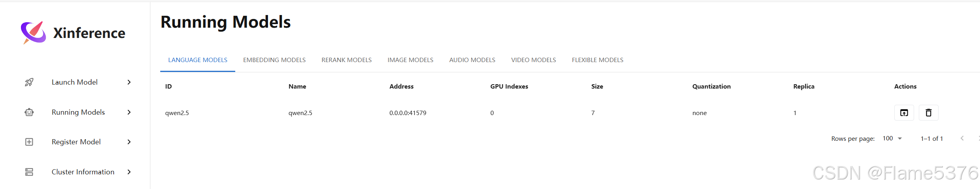Click the qwen2.5 Name cell

[300, 113]
